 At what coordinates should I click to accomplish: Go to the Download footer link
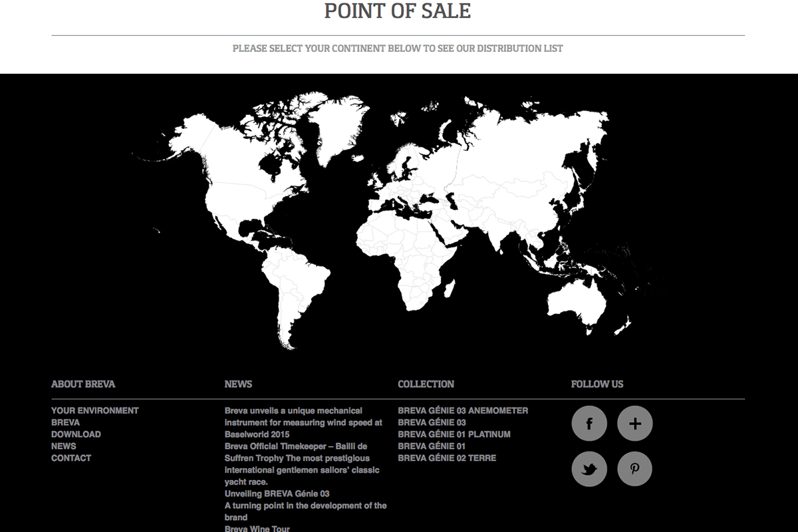coord(76,434)
